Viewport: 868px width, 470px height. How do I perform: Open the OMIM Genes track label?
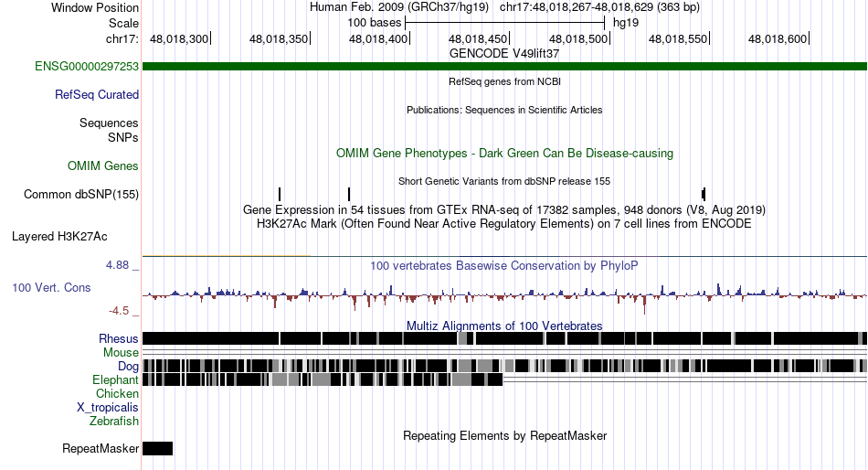pyautogui.click(x=103, y=166)
